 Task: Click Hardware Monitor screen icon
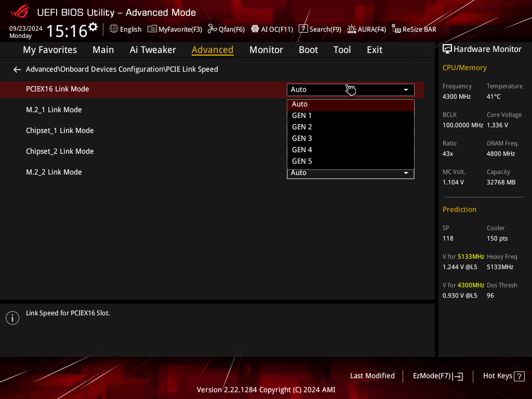[x=447, y=49]
